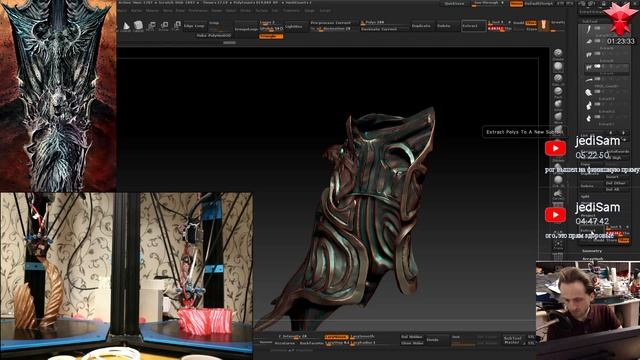Open SubTool Master plugin button
Screen dimensions: 640x360
(512, 340)
